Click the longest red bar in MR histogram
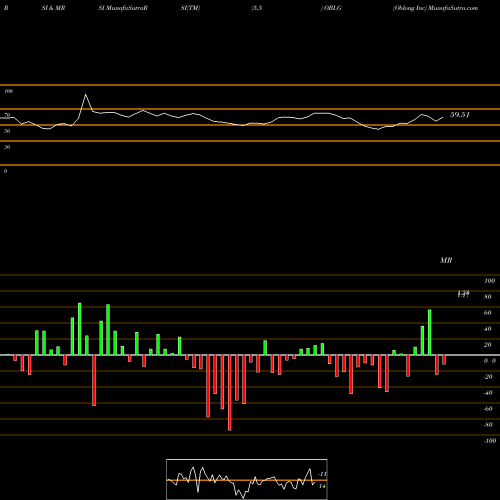This screenshot has width=500, height=500. coord(230,393)
